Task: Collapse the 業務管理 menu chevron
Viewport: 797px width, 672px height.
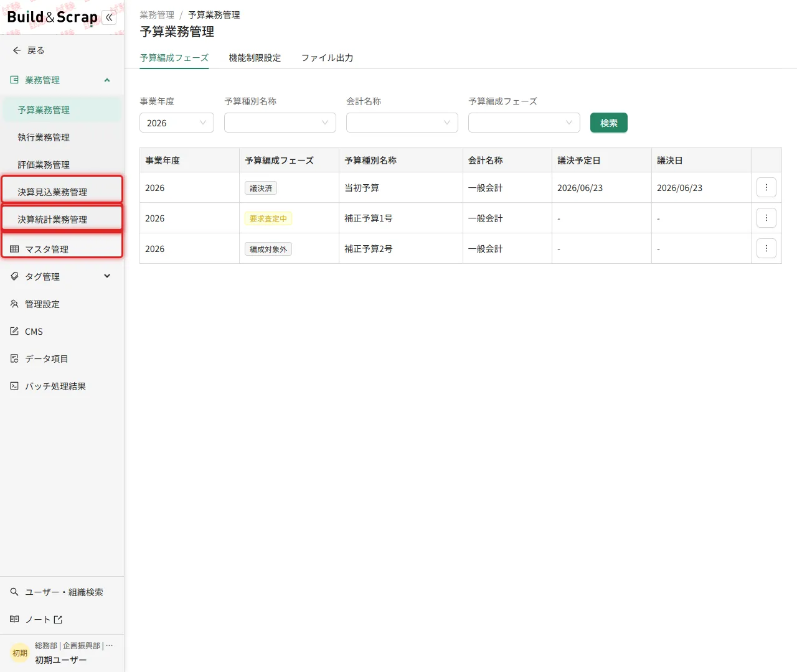Action: tap(107, 80)
